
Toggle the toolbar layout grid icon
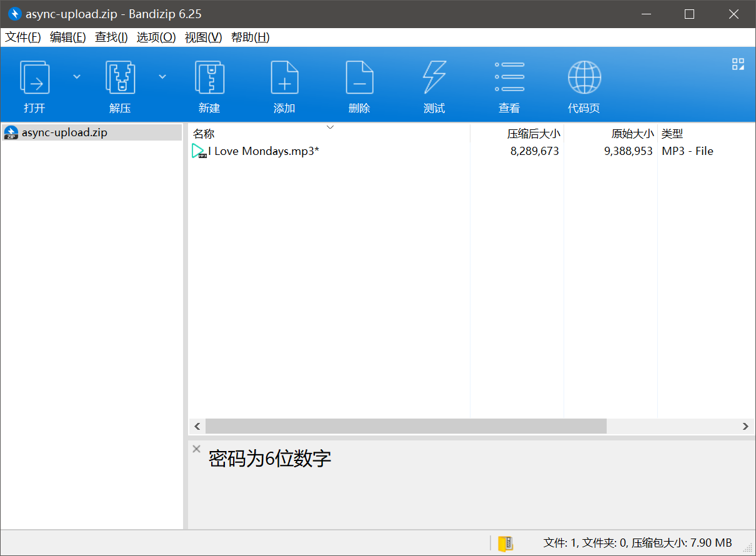pyautogui.click(x=738, y=64)
